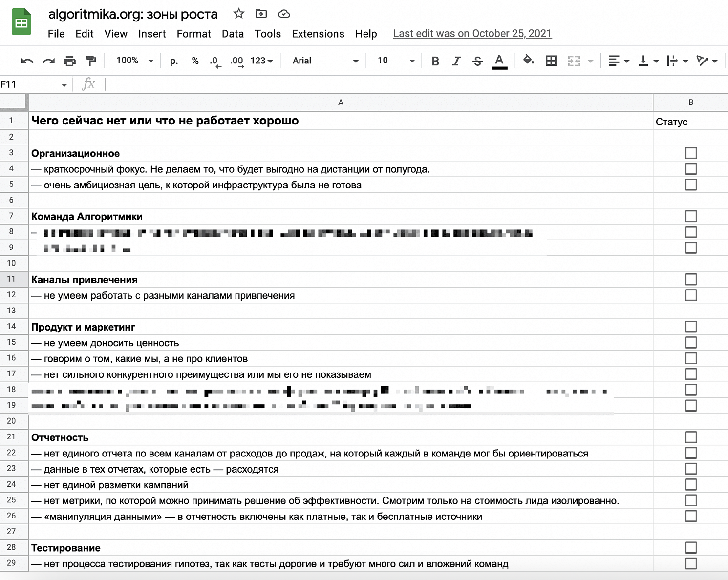This screenshot has height=580, width=728.
Task: Open text rotation dropdown
Action: 707,61
